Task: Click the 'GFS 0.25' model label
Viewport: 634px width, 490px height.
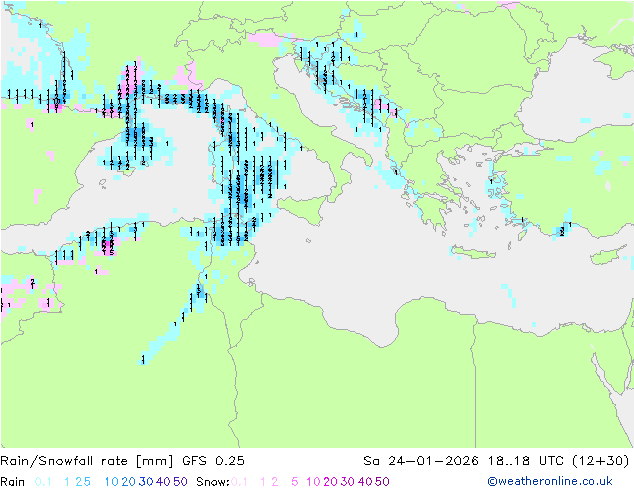Action: coord(213,461)
